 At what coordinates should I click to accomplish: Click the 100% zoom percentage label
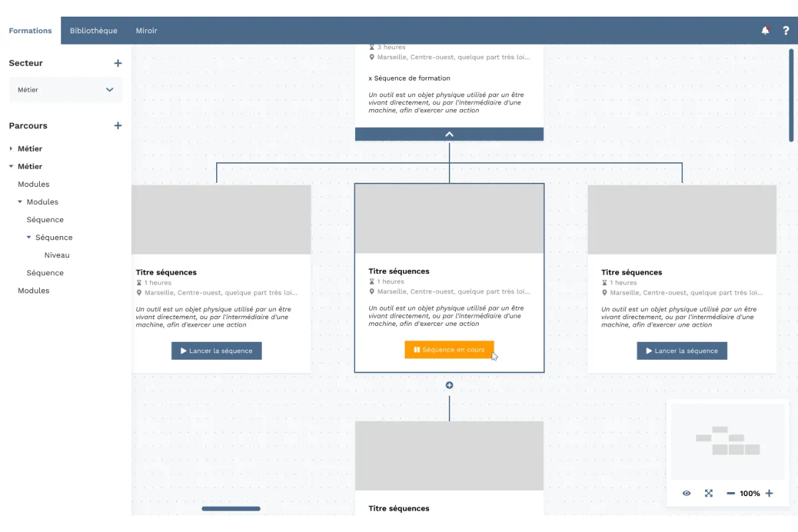[751, 493]
